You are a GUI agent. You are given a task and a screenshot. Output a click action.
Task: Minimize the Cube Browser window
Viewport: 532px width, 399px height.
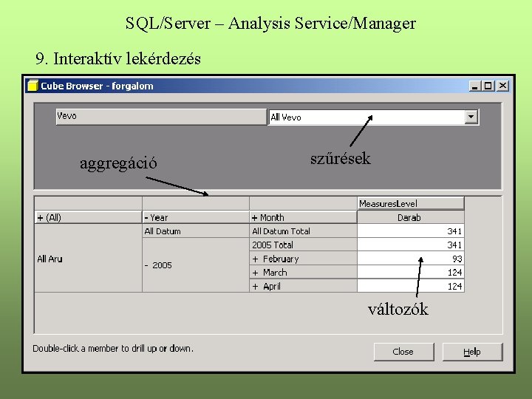(x=475, y=86)
